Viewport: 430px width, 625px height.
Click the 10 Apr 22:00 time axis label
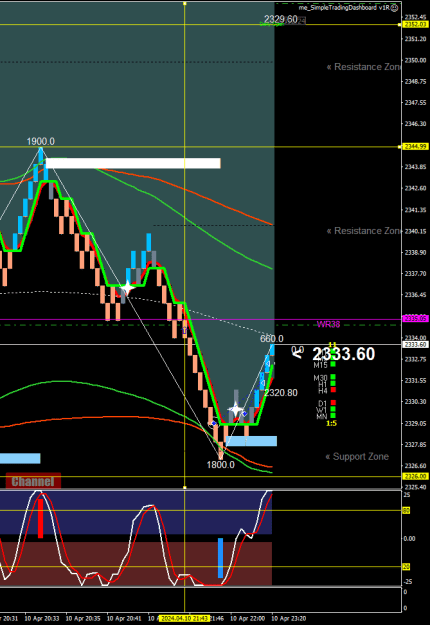pos(247,618)
